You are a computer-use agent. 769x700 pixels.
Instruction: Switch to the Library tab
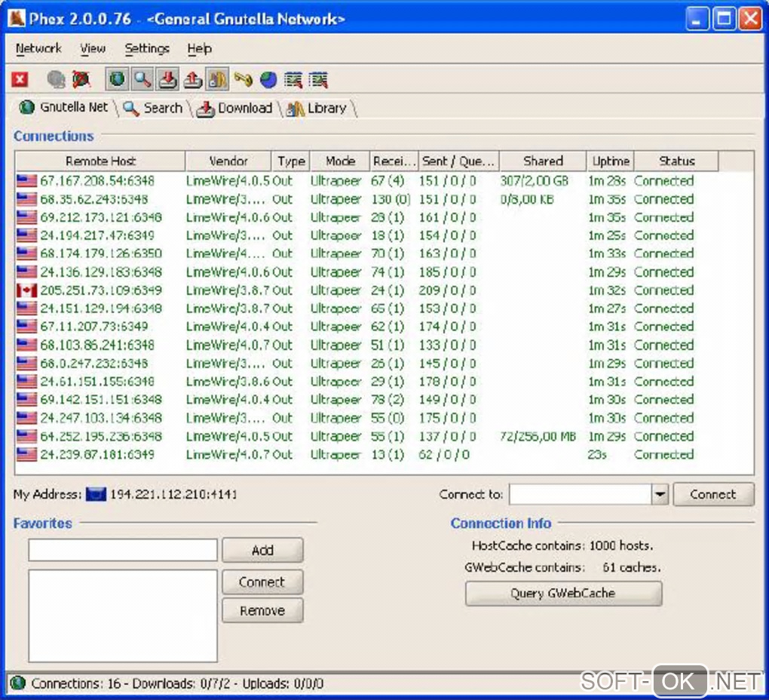click(x=317, y=109)
